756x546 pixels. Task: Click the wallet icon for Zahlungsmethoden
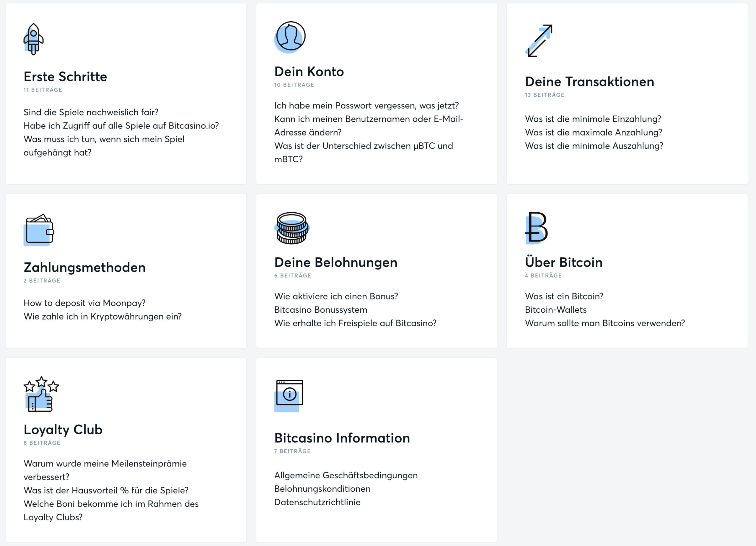[x=39, y=230]
